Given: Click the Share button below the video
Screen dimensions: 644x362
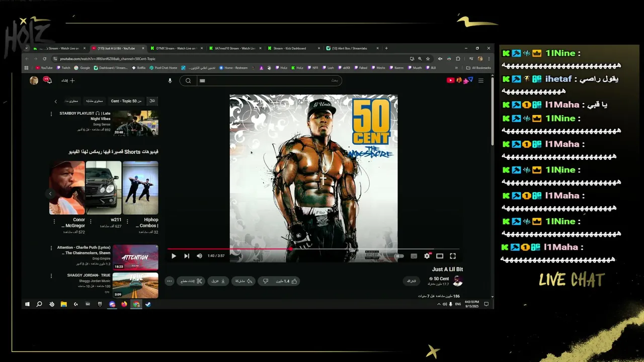Looking at the screenshot, I should point(244,281).
